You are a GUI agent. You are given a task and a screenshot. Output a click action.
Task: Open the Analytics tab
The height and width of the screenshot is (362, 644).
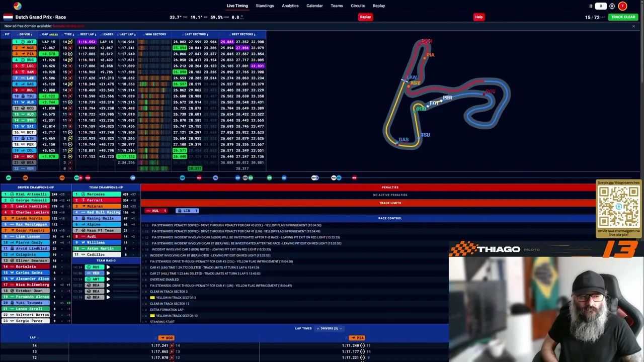290,6
